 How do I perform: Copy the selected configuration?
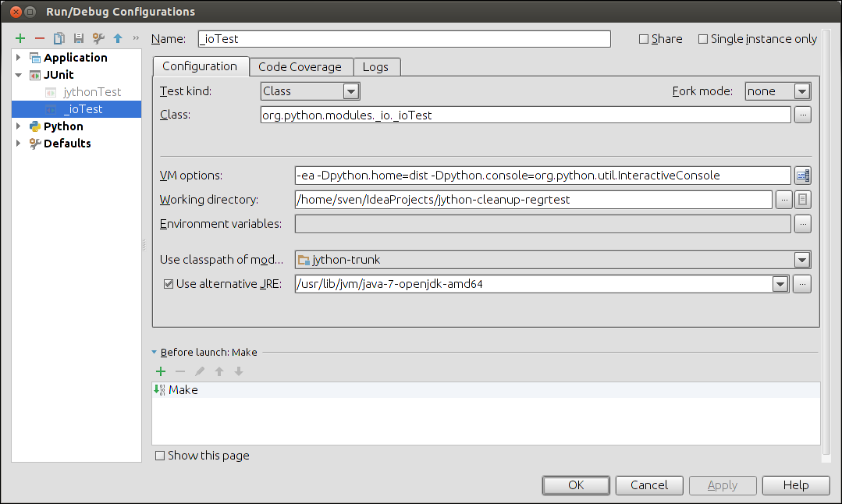tap(59, 38)
